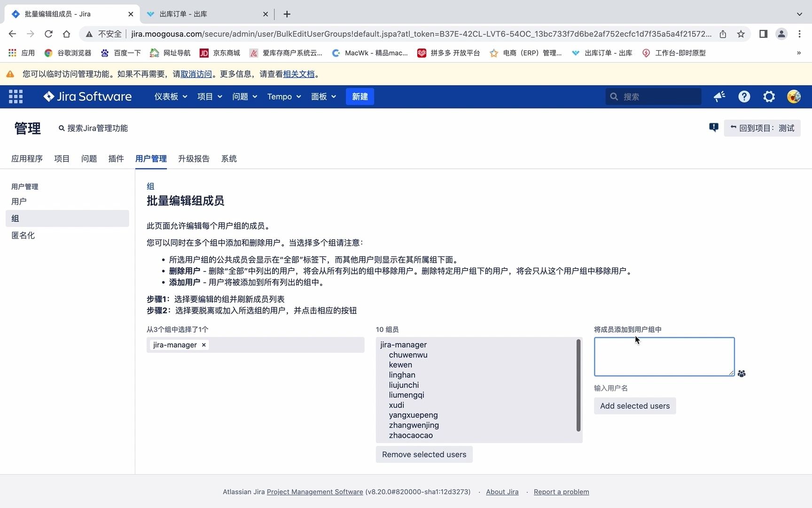Open the user picker icon beside textarea
Viewport: 812px width, 508px height.
(742, 373)
